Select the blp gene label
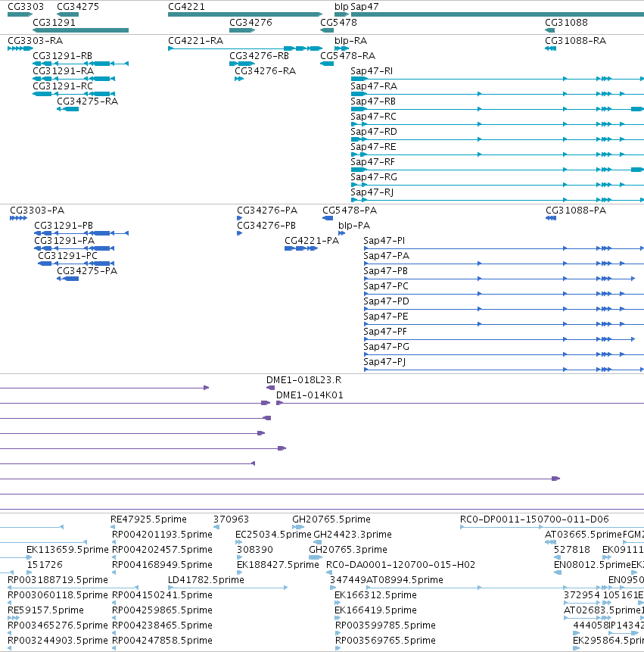 341,7
